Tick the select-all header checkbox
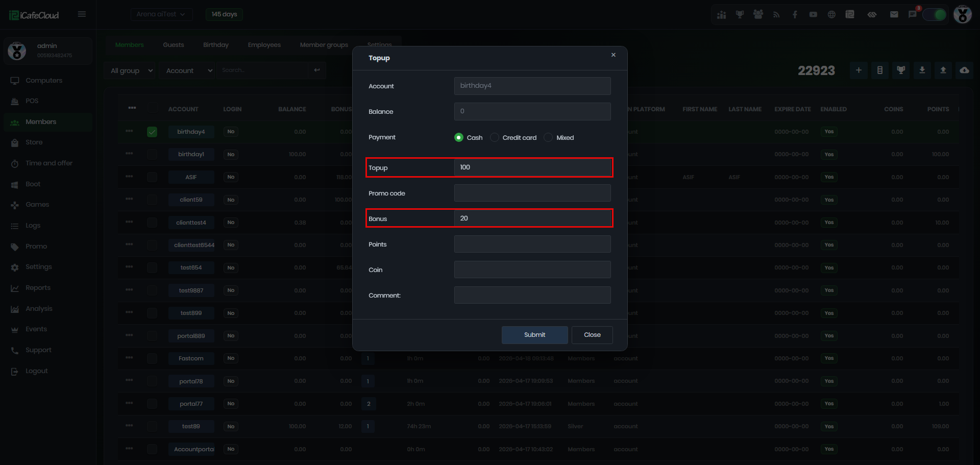Screen dimensions: 980x465 click(152, 108)
